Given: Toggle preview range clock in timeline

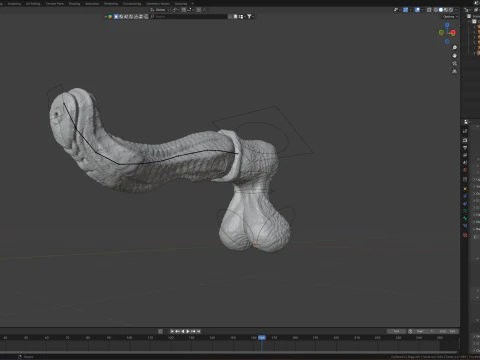Looking at the screenshot, I should [410, 331].
